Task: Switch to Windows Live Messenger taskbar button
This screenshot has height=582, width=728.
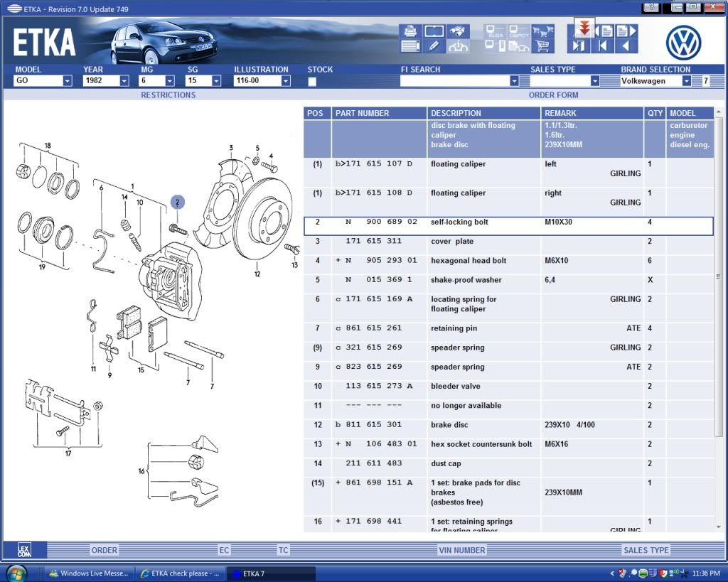Action: tap(89, 573)
